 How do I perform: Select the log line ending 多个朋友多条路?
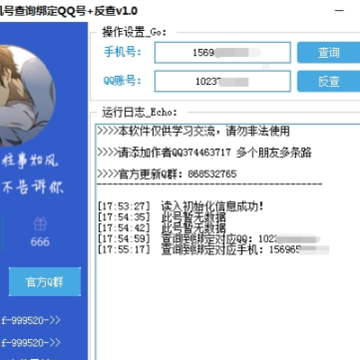204,153
